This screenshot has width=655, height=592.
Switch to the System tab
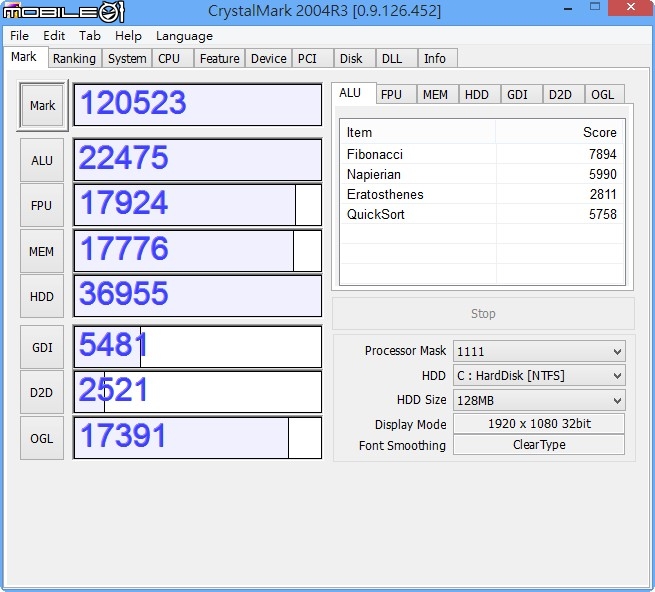[x=127, y=58]
